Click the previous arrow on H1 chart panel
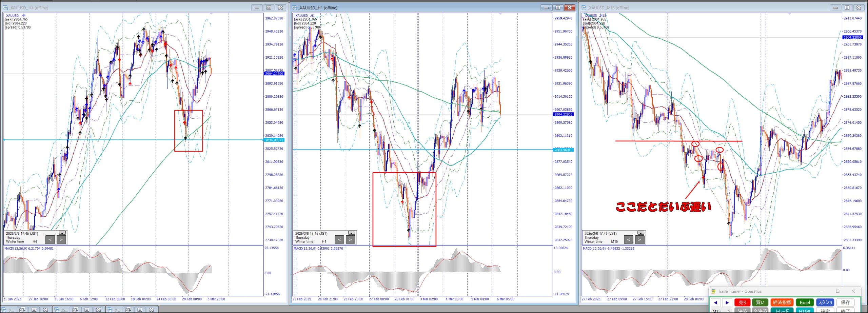Screen dimensions: 868x313 pyautogui.click(x=339, y=240)
